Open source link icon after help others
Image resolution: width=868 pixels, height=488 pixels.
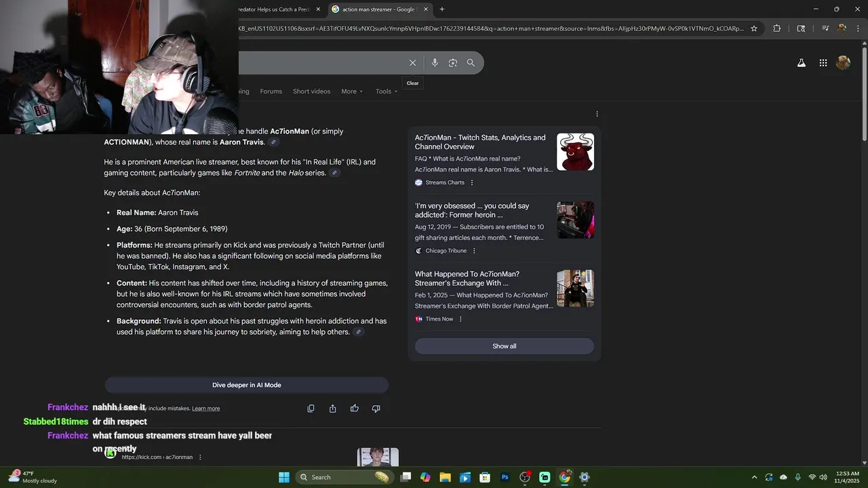tap(358, 332)
